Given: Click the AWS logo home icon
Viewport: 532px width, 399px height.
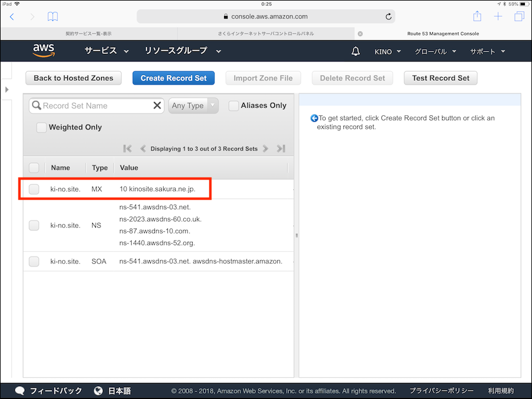Looking at the screenshot, I should 44,51.
